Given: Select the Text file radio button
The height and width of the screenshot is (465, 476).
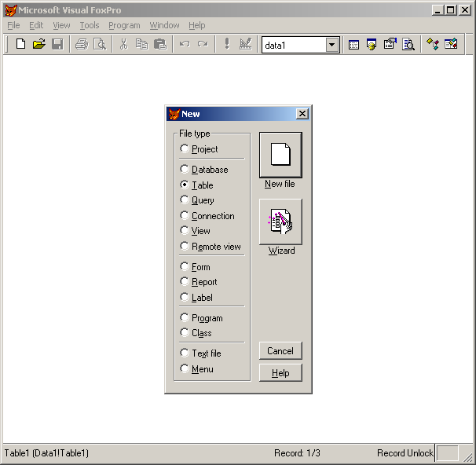Looking at the screenshot, I should (x=185, y=353).
